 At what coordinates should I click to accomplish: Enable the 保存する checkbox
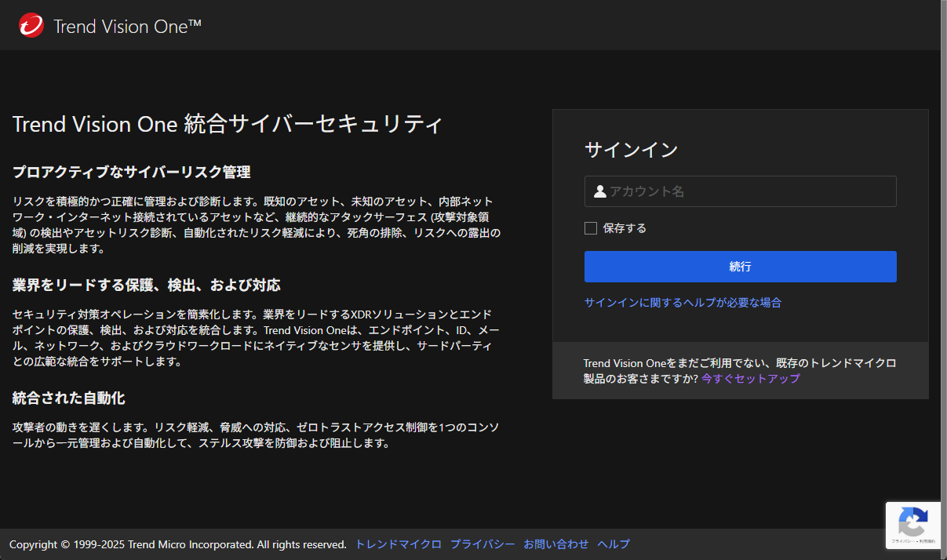coord(589,227)
